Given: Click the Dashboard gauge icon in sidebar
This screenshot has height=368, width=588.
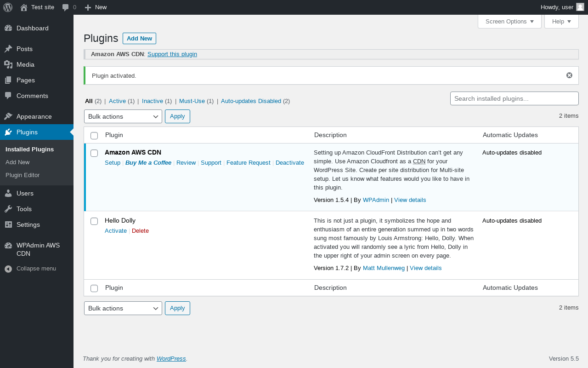Looking at the screenshot, I should coord(8,28).
